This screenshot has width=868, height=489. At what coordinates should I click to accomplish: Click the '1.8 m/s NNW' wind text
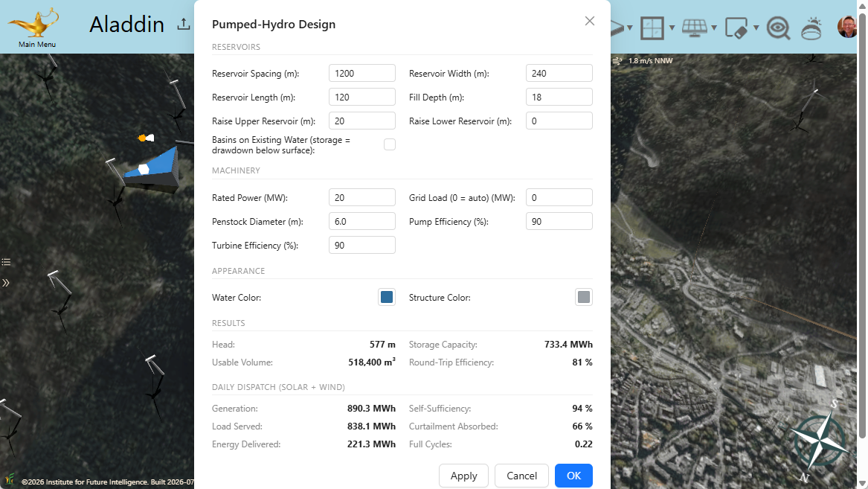click(651, 61)
